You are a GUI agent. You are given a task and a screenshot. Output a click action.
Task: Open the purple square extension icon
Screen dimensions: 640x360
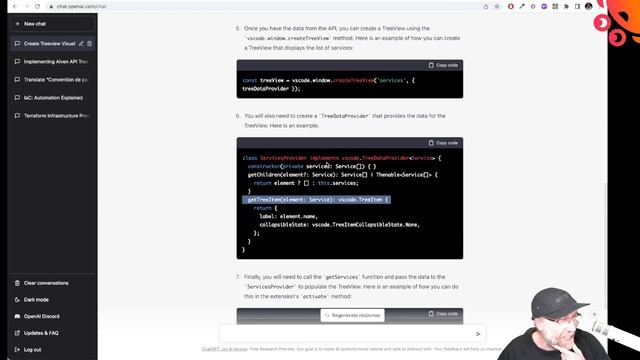pos(544,7)
